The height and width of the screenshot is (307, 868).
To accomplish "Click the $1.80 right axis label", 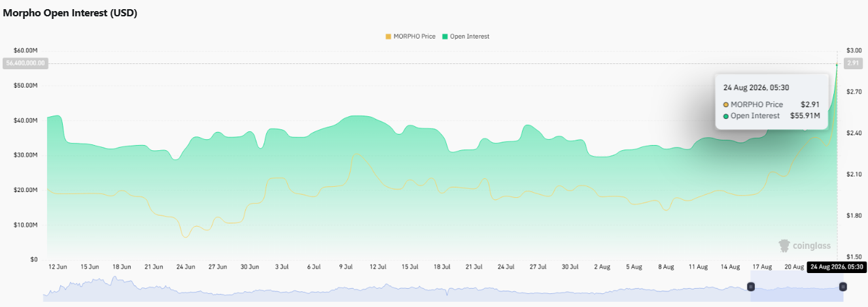I will click(854, 216).
